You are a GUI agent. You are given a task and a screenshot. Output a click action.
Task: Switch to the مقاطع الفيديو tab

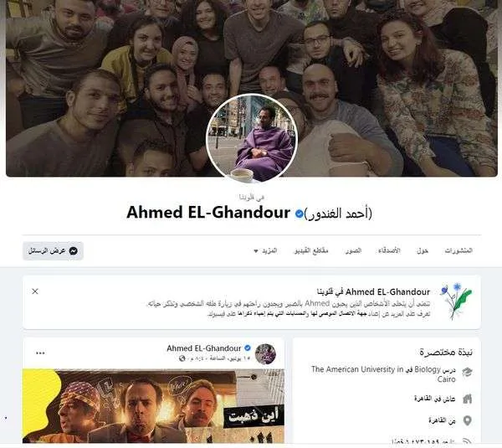(x=311, y=250)
